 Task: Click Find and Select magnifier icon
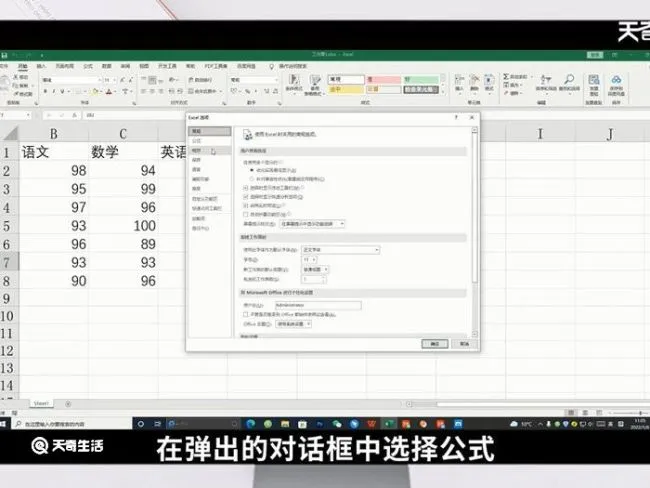569,82
